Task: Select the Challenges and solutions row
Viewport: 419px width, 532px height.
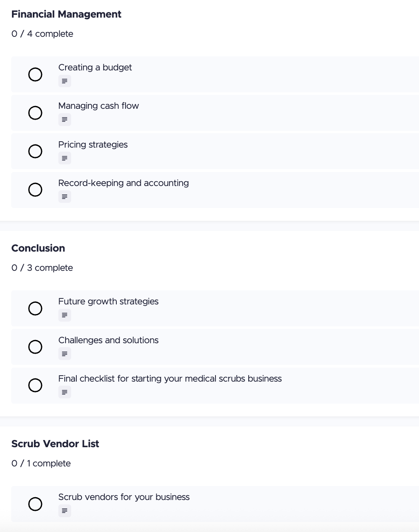Action: [108, 340]
